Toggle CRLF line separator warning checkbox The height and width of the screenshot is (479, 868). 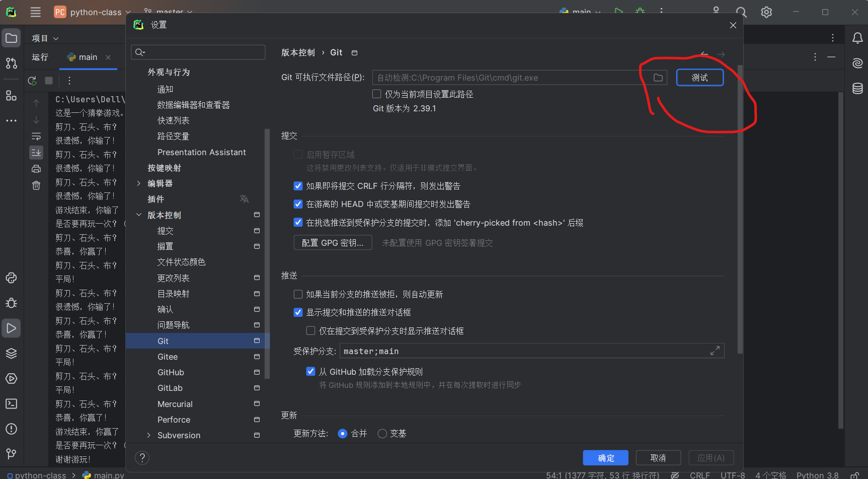tap(298, 186)
